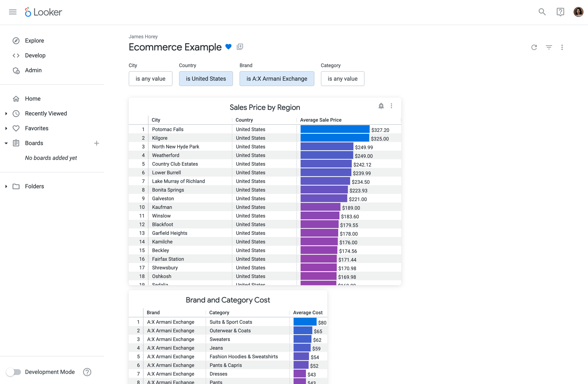
Task: Click the Boards clipboard icon in the sidebar
Action: pyautogui.click(x=16, y=143)
